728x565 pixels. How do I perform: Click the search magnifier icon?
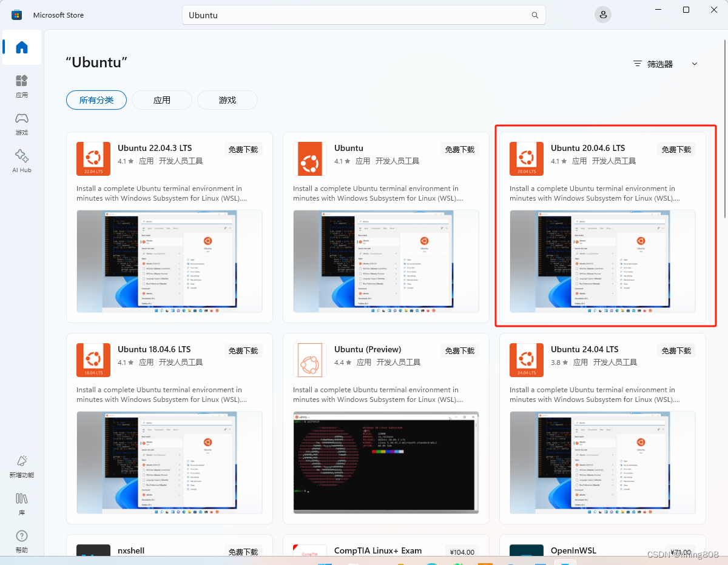click(x=534, y=15)
